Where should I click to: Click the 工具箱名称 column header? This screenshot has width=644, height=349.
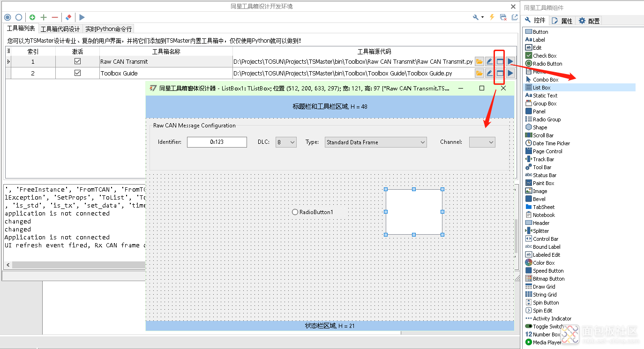point(166,52)
